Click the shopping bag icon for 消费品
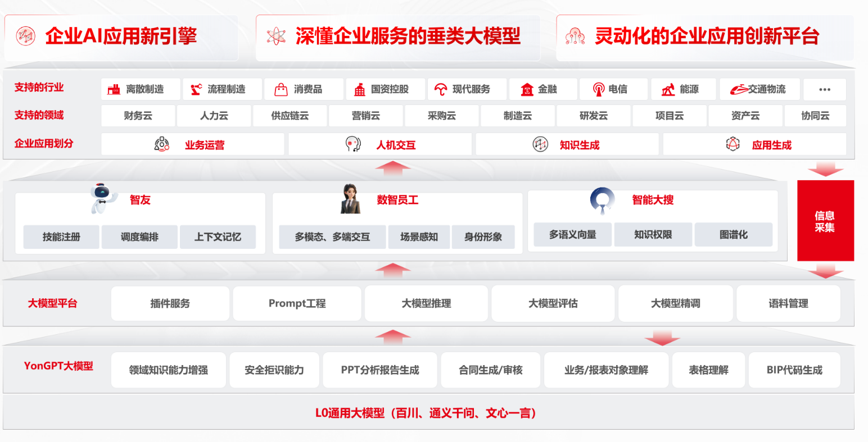The image size is (868, 442). pos(281,89)
